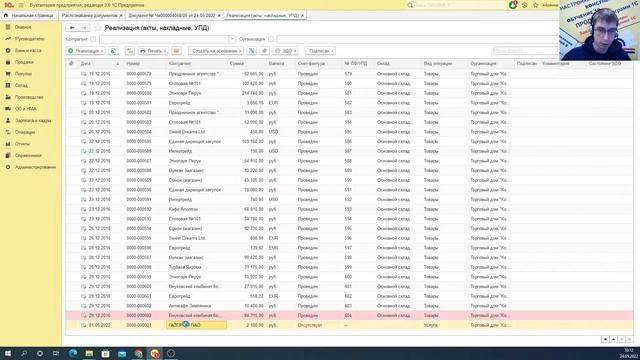Select the Кафе Аполлон row

pyautogui.click(x=349, y=209)
